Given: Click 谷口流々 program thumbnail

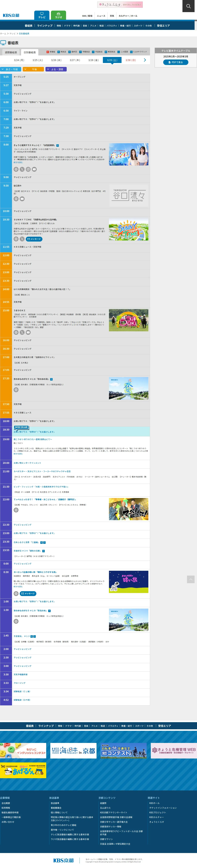Looking at the screenshot, I should point(129,195).
